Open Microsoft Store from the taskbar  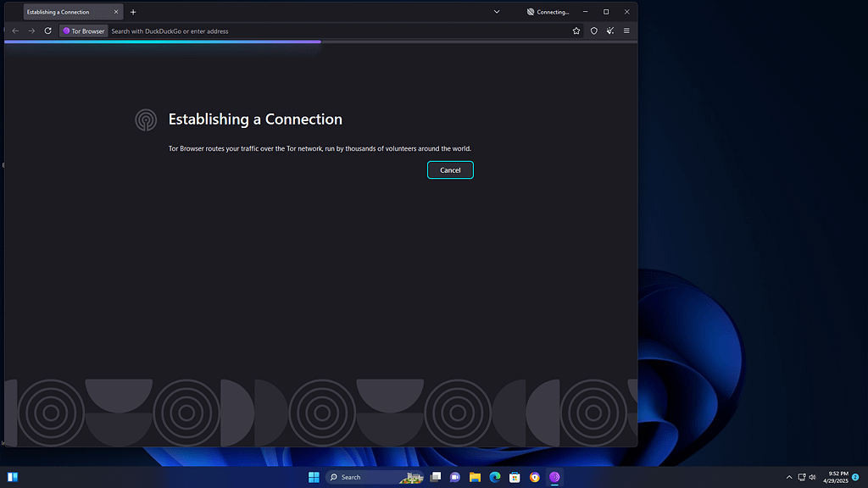(x=515, y=477)
